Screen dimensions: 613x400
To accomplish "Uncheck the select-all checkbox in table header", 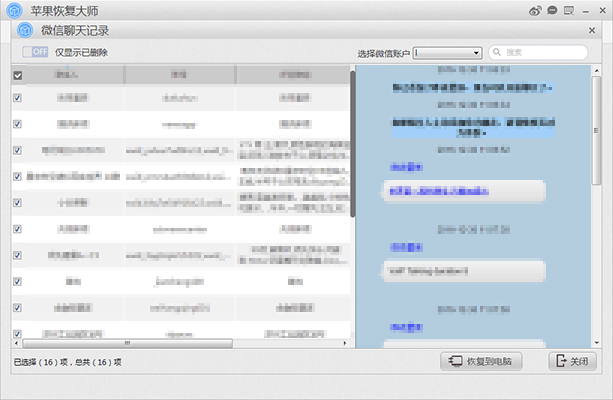I will click(18, 75).
